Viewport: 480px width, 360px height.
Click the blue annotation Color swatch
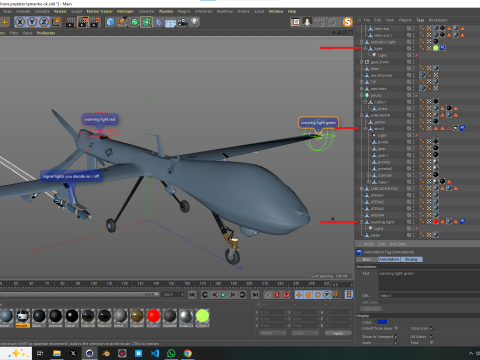point(382,322)
